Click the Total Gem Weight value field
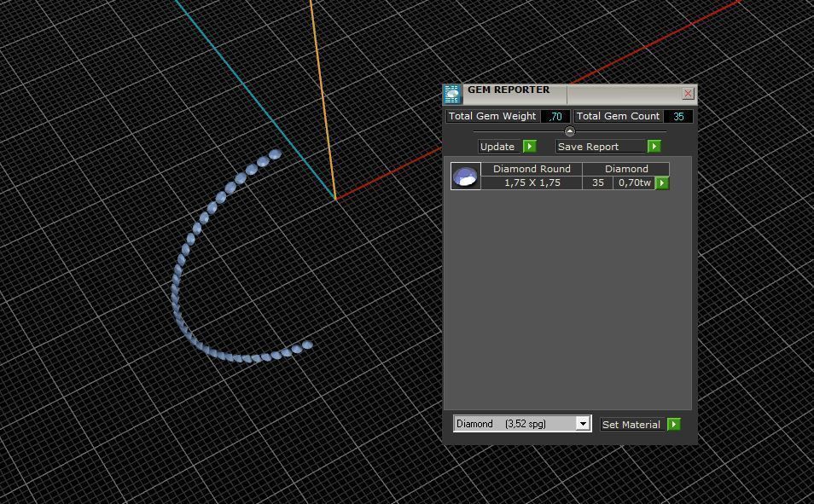Viewport: 814px width, 504px height. 555,116
